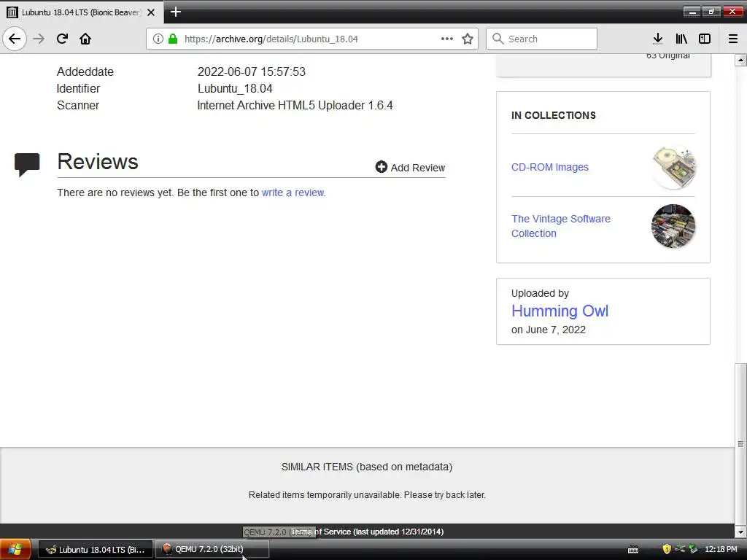Image resolution: width=747 pixels, height=560 pixels.
Task: Click the page scrollbar down arrow
Action: 740,532
